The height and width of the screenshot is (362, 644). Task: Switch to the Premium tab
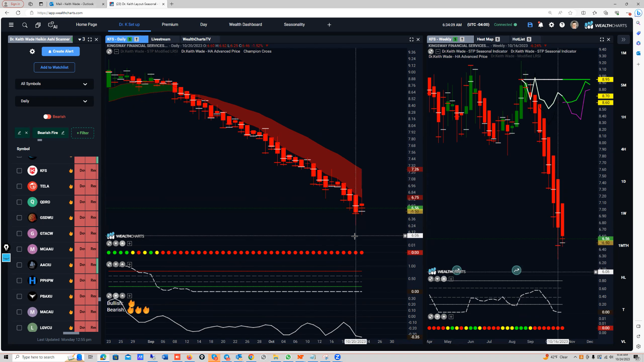tap(170, 24)
